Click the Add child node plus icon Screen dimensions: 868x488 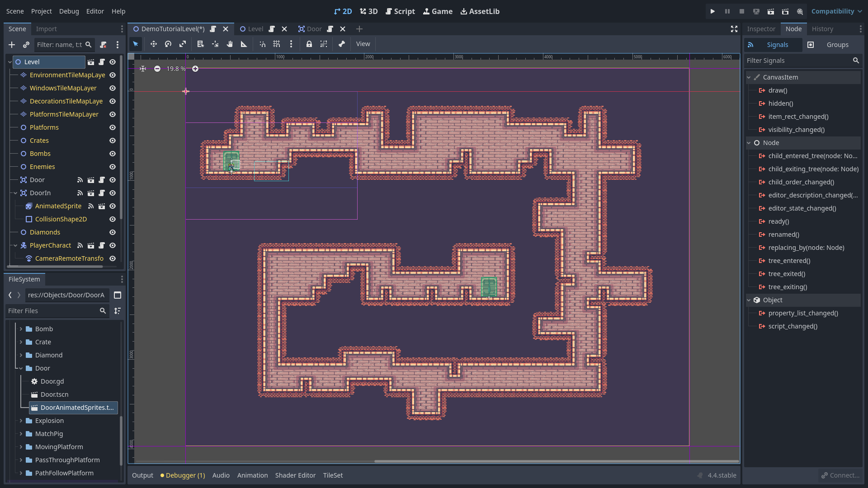pyautogui.click(x=12, y=45)
